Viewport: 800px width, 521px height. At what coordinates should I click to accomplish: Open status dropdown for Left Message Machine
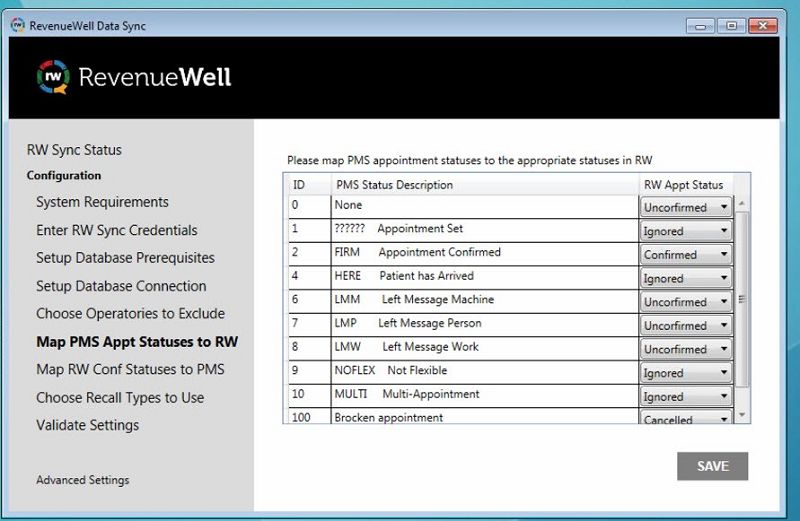(x=688, y=302)
